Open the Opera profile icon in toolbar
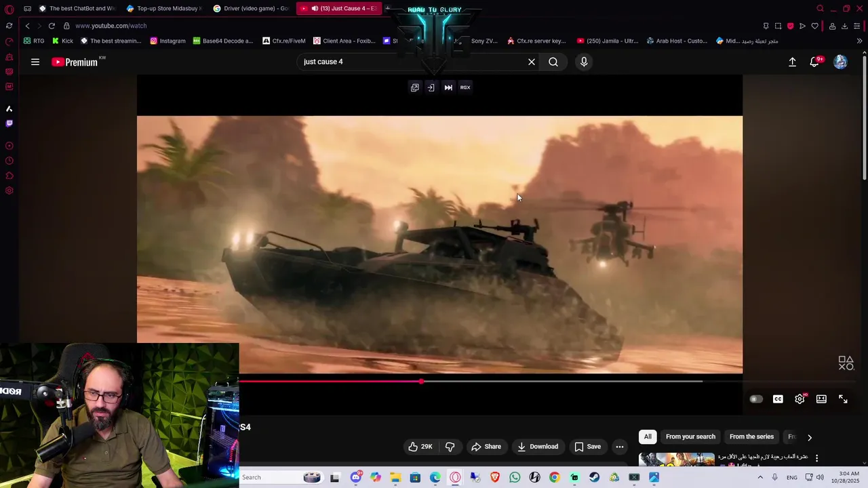The height and width of the screenshot is (488, 868). pos(832,26)
